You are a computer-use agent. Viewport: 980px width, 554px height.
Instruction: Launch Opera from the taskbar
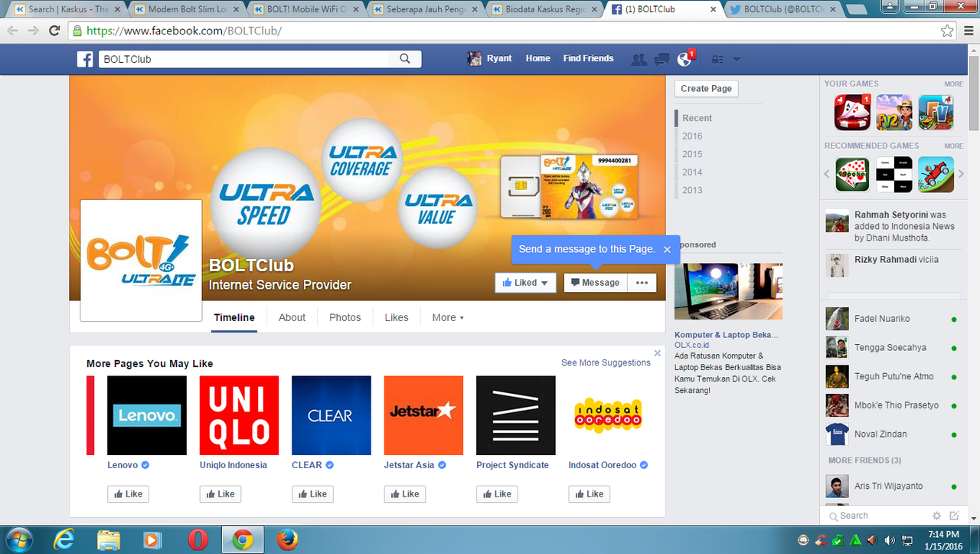198,540
